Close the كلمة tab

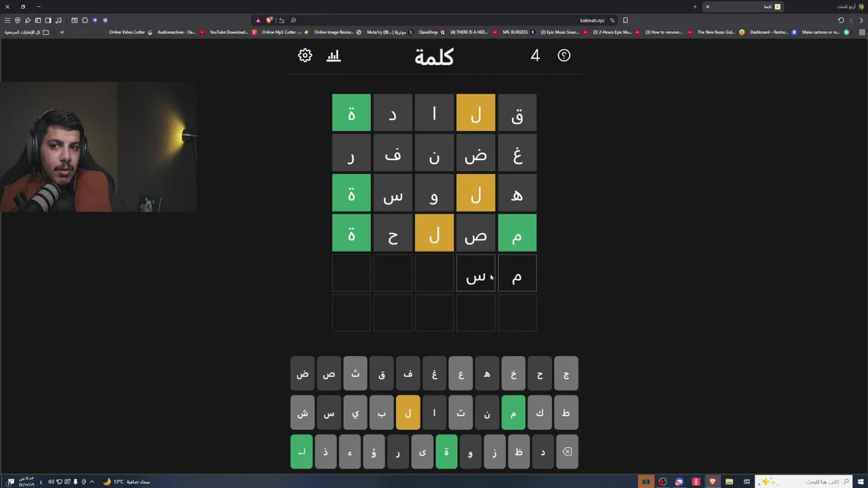(x=707, y=7)
